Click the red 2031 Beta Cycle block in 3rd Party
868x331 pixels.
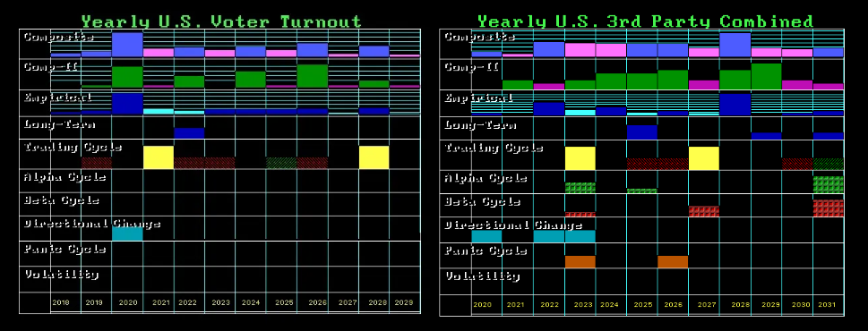tap(829, 208)
